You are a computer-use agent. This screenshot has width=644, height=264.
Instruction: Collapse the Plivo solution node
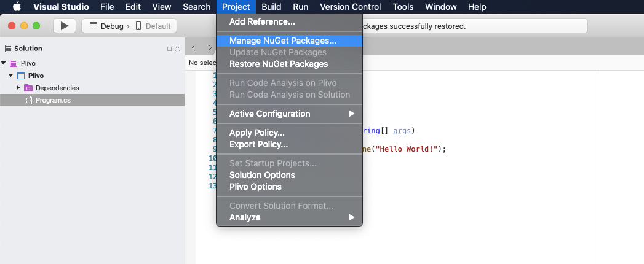point(4,63)
